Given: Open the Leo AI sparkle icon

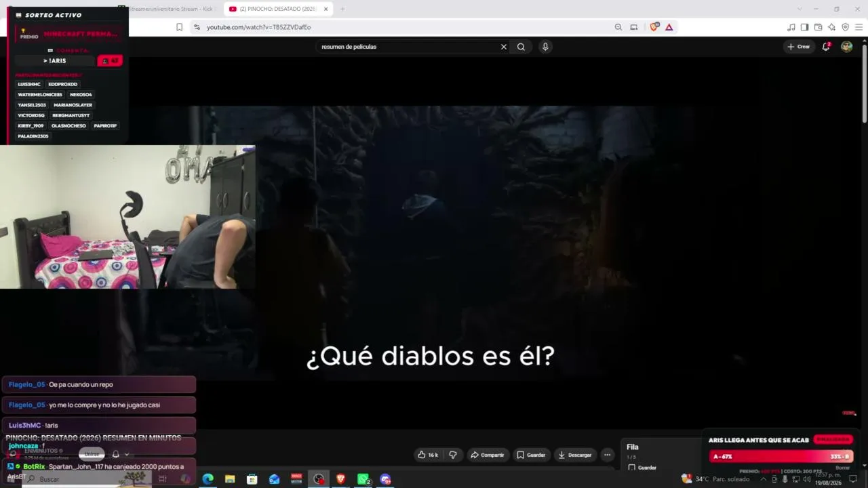Looking at the screenshot, I should click(831, 27).
